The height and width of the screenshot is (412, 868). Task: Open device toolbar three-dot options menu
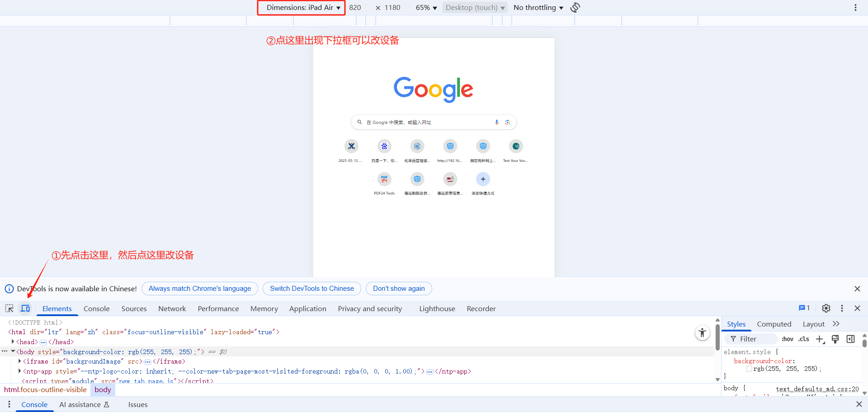click(x=855, y=7)
